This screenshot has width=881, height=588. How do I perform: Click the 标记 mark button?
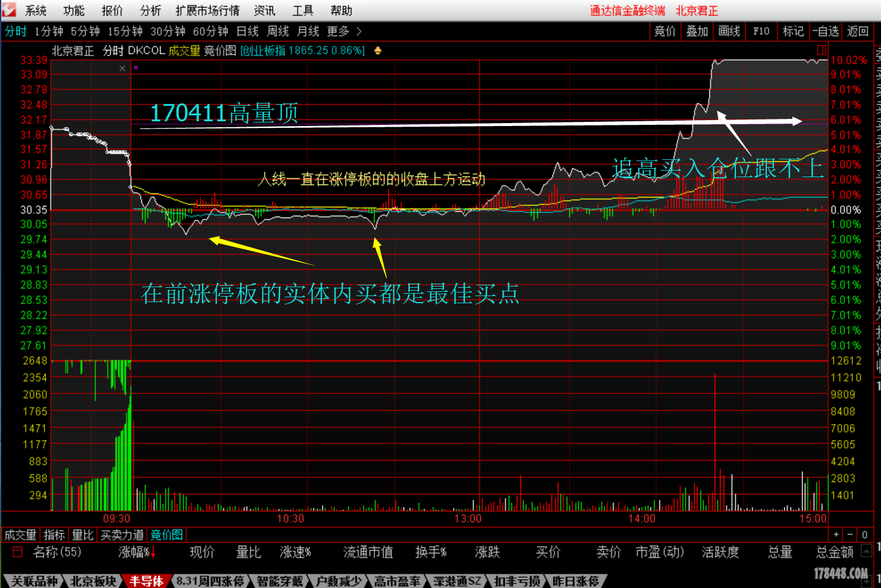click(x=793, y=31)
